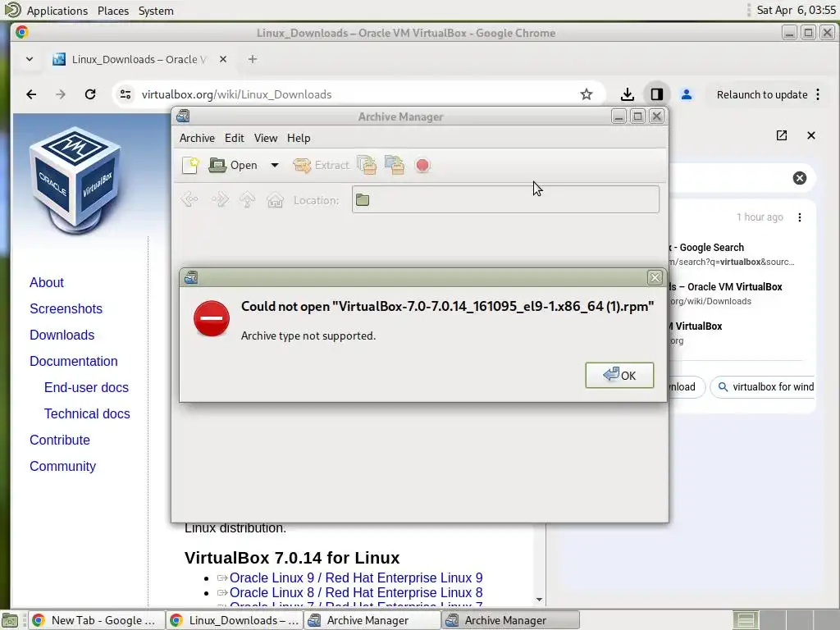Click the Extract toolbar button
The image size is (840, 630).
[321, 165]
